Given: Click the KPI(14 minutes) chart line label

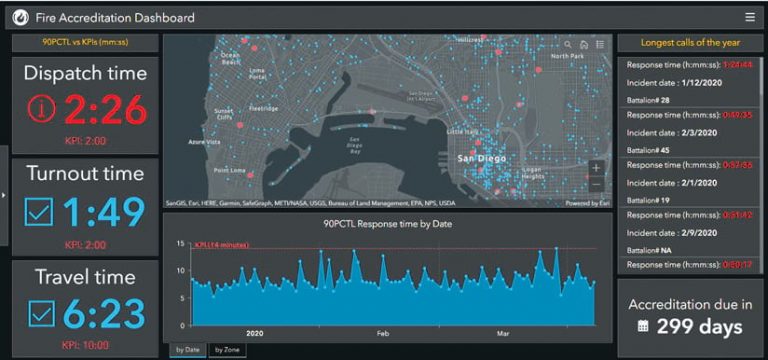Looking at the screenshot, I should tap(222, 245).
